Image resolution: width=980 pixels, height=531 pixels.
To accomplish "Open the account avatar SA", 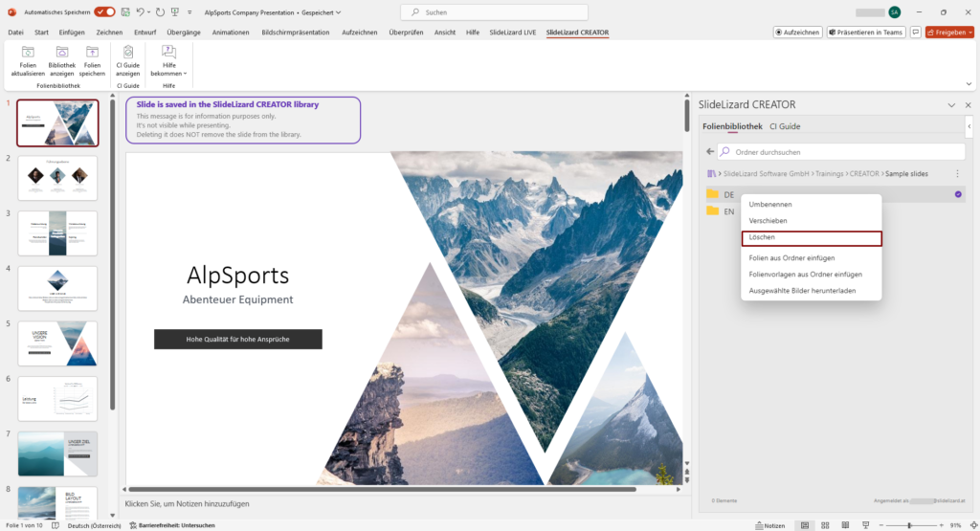I will 895,12.
